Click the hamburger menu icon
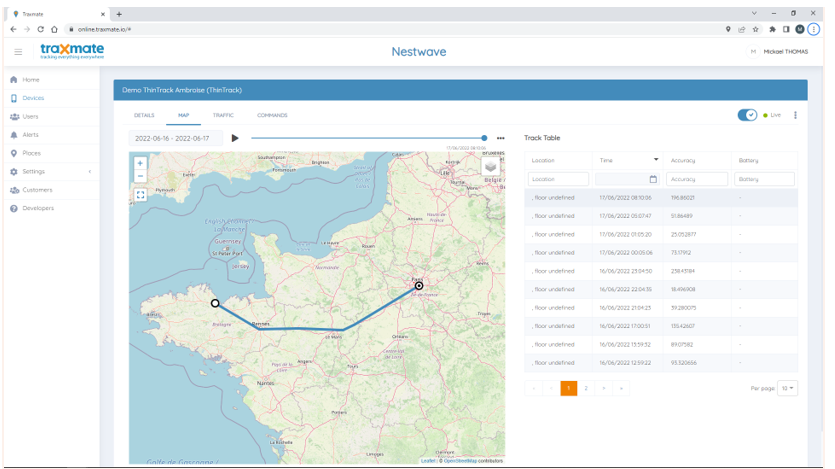The height and width of the screenshot is (469, 835). tap(18, 52)
